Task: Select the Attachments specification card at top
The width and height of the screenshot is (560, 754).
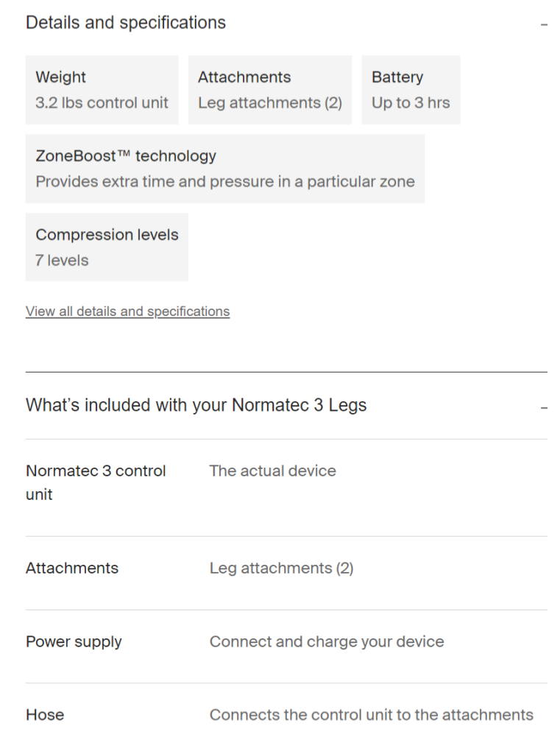Action: (x=269, y=90)
